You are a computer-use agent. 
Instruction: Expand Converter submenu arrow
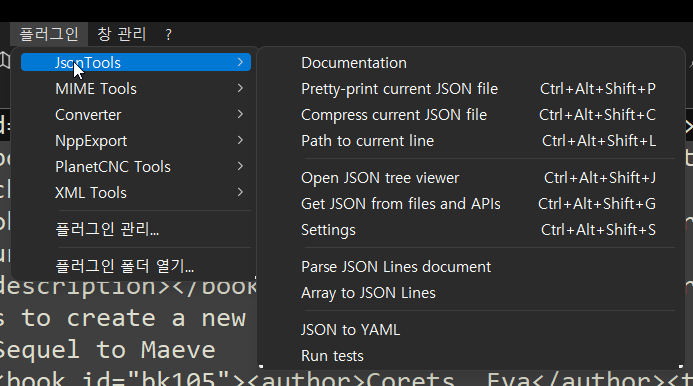tap(240, 115)
